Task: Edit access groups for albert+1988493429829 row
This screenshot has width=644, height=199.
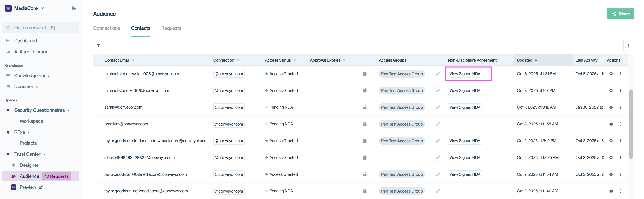Action: [x=438, y=157]
